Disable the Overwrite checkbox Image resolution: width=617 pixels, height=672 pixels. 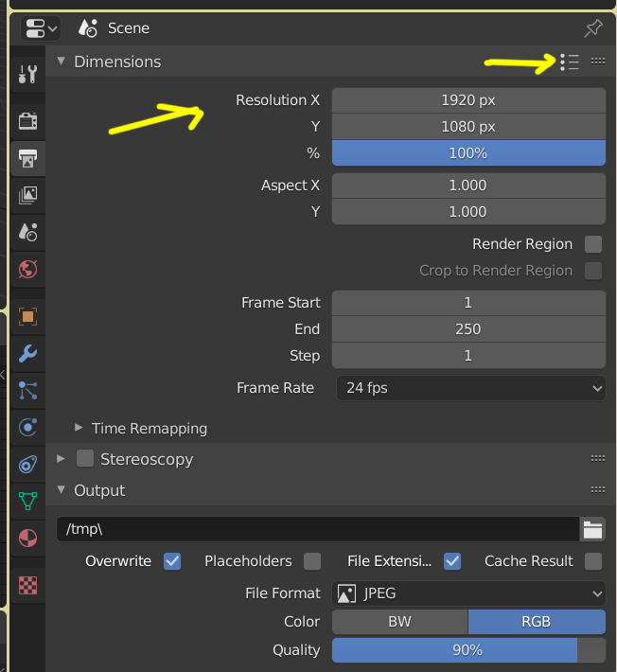tap(172, 561)
